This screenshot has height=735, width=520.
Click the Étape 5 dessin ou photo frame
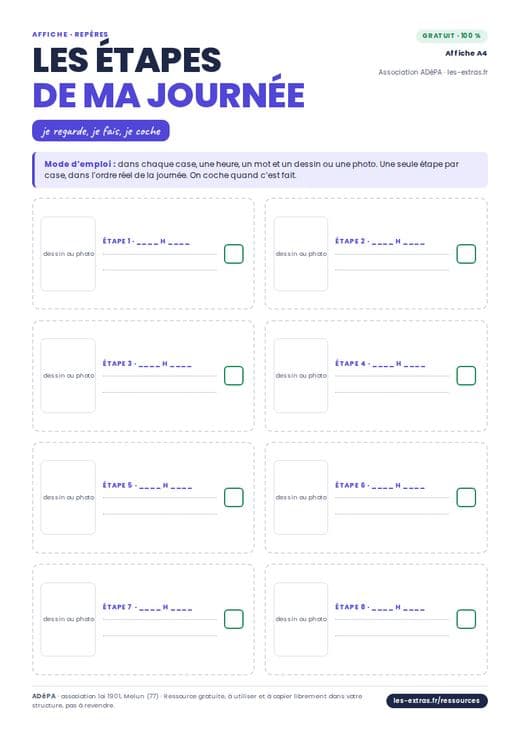tap(68, 497)
